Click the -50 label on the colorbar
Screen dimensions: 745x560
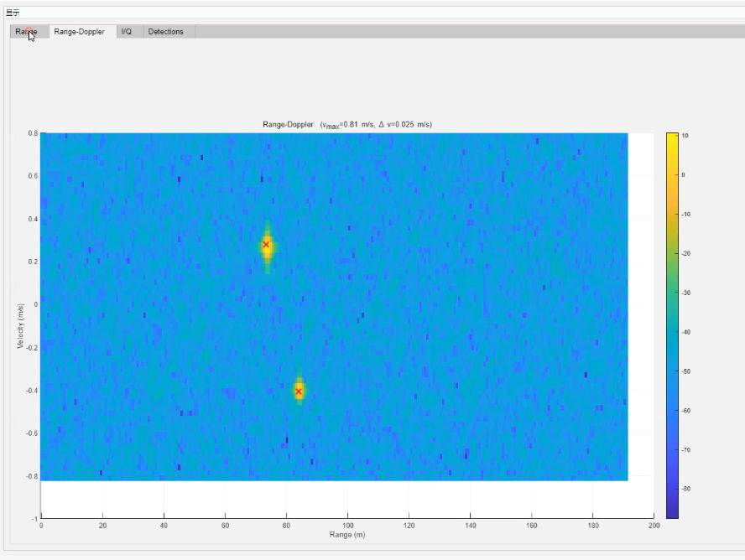coord(686,371)
